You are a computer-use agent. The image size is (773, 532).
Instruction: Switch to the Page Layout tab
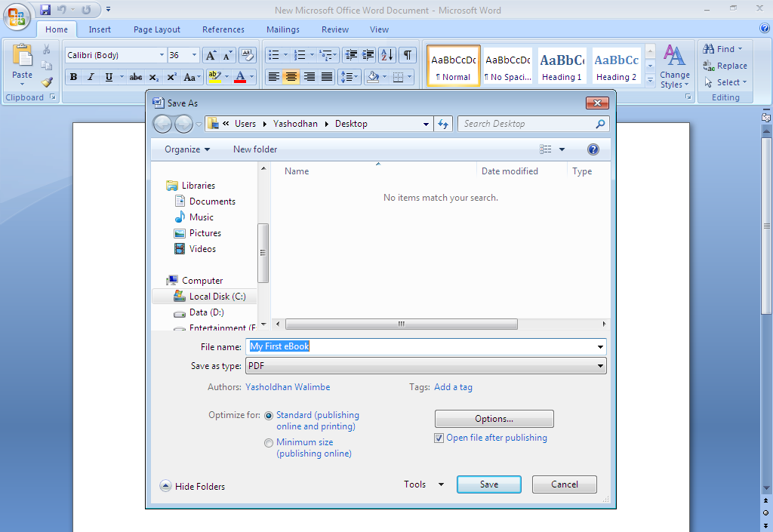click(x=157, y=29)
